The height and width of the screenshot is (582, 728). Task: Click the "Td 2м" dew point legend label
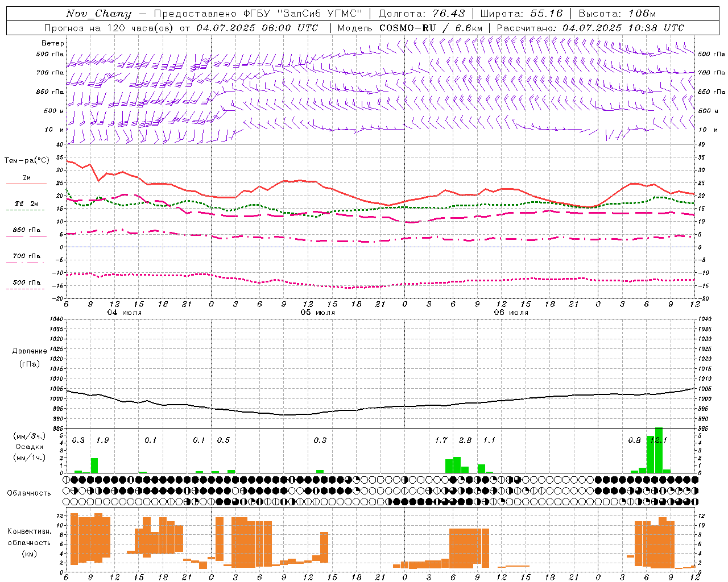pyautogui.click(x=27, y=203)
